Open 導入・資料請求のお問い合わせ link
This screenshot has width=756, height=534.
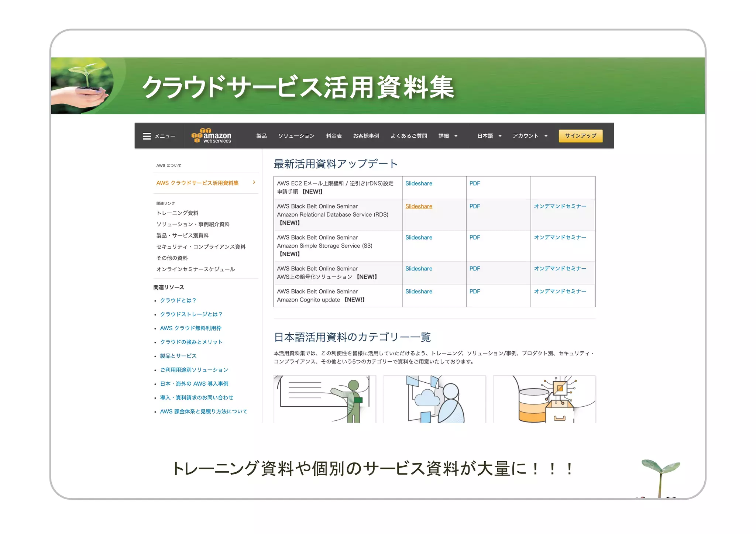pos(197,397)
